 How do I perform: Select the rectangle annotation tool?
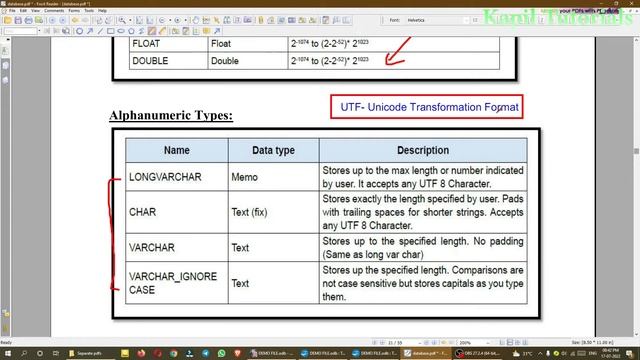111,31
